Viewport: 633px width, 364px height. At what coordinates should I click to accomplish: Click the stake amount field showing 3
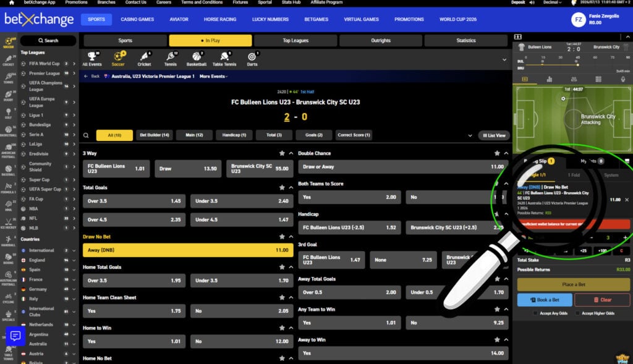coord(608,238)
